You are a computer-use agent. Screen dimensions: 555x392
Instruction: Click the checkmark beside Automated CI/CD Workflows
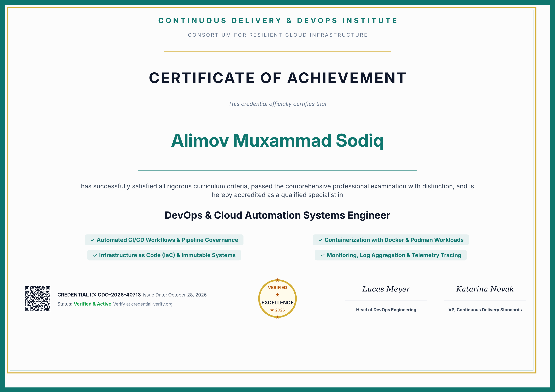92,240
